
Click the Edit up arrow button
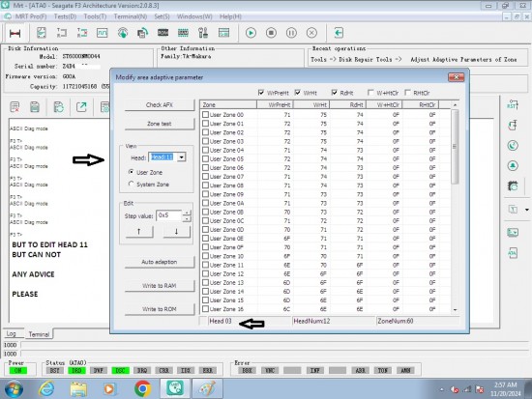pyautogui.click(x=139, y=232)
